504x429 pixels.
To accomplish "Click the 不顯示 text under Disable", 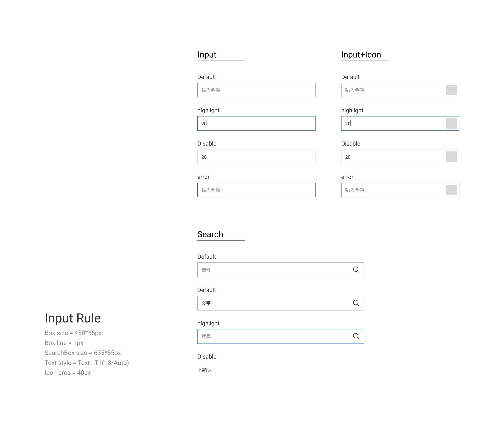I will (204, 369).
